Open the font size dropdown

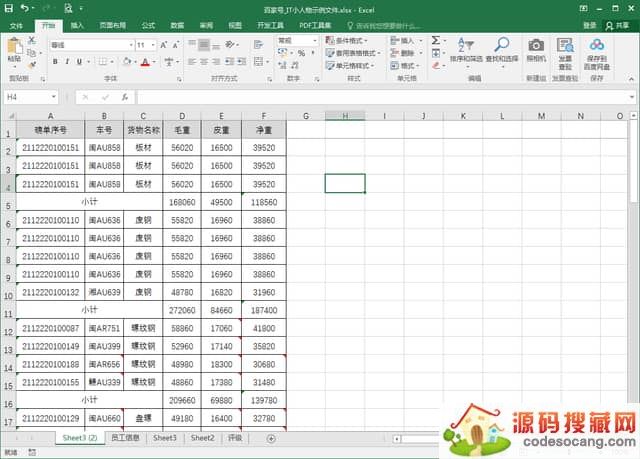point(153,45)
